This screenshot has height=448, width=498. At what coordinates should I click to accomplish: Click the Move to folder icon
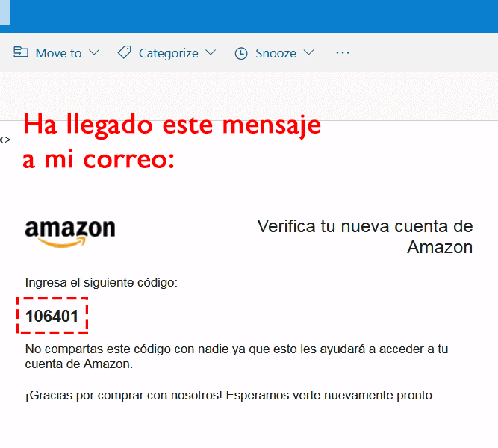(21, 52)
